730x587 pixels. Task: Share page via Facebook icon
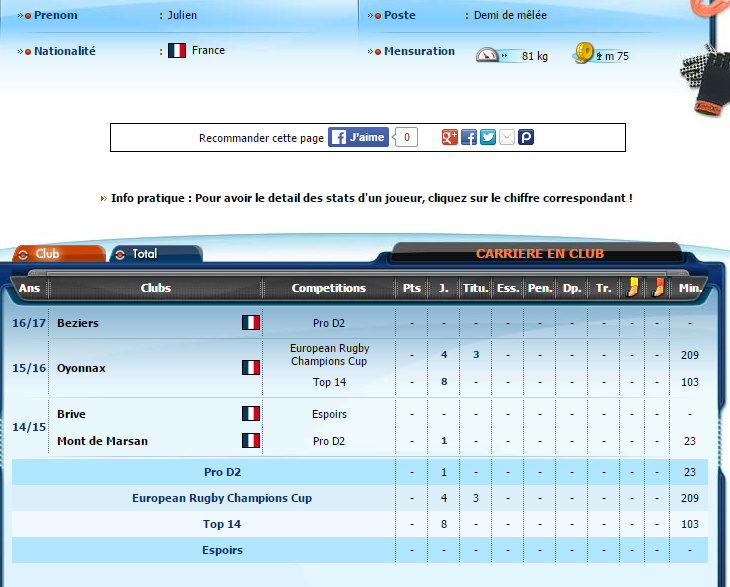(x=469, y=137)
